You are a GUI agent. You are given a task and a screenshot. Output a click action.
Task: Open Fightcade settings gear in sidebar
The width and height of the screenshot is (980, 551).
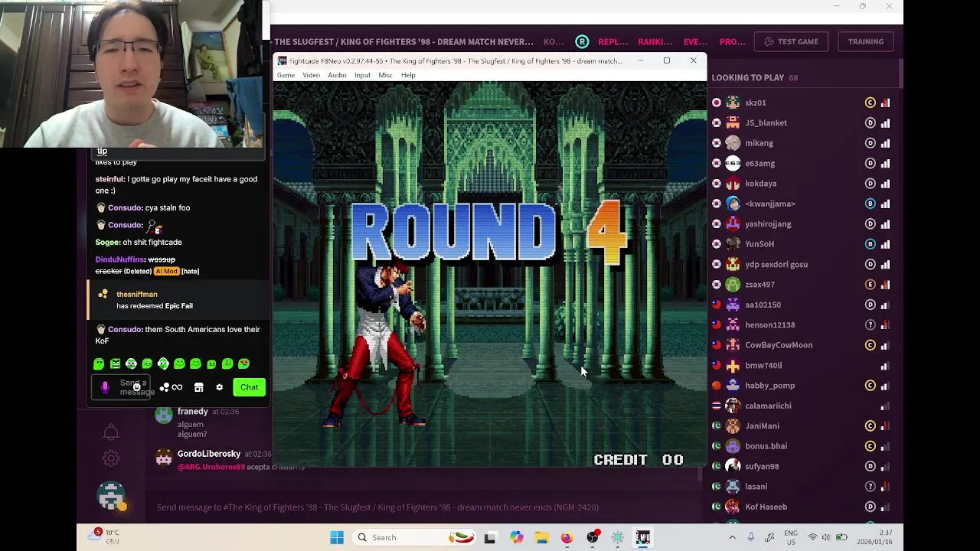[x=111, y=458]
